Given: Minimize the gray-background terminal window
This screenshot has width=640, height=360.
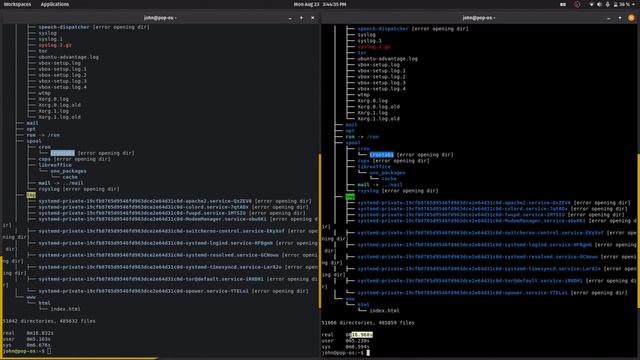Looking at the screenshot, I should coord(290,18).
